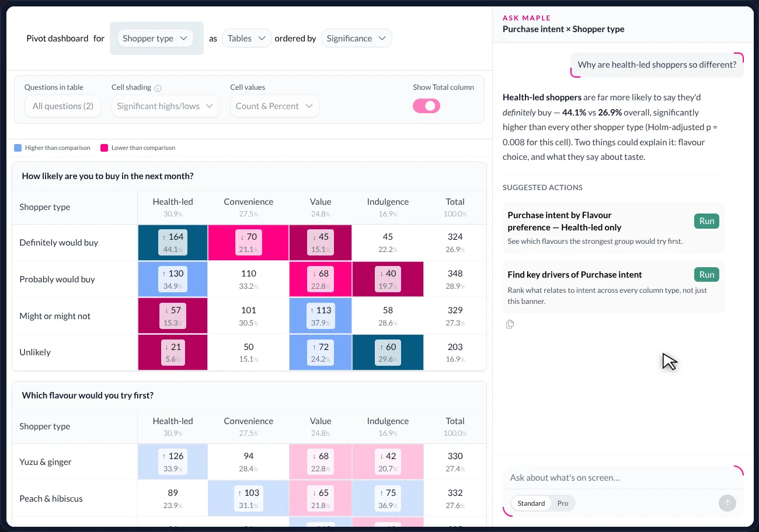
Task: Run Purchase intent by Flavour preference action
Action: click(x=706, y=221)
